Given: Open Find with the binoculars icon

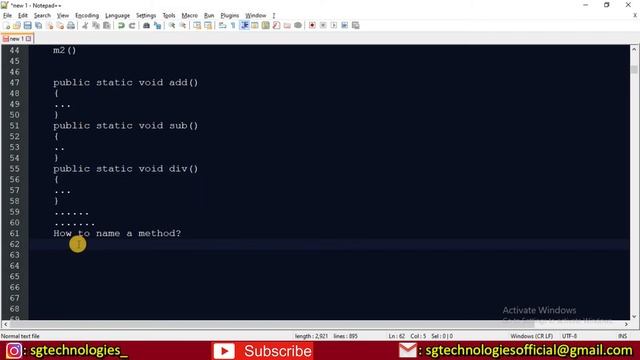Looking at the screenshot, I should click(x=146, y=25).
